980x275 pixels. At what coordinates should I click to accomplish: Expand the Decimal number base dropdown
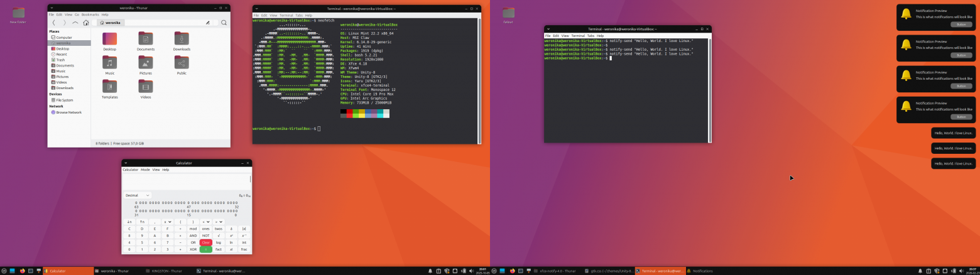[x=137, y=195]
